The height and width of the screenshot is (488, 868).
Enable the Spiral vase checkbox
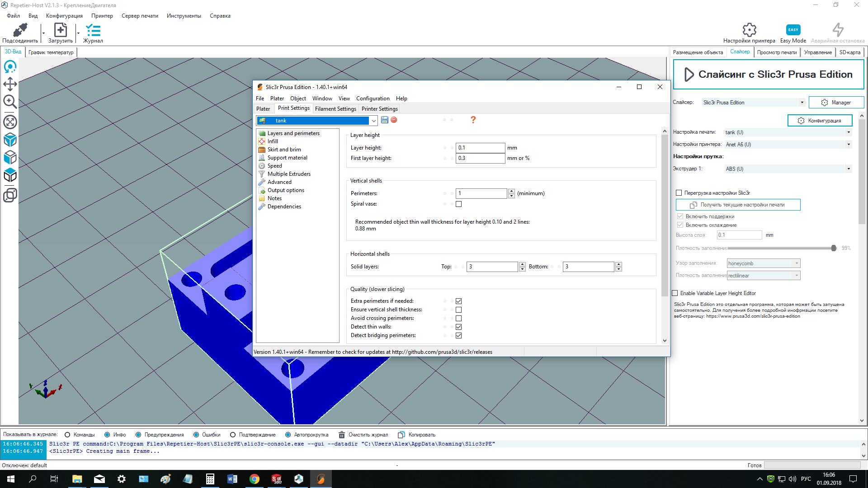[459, 204]
